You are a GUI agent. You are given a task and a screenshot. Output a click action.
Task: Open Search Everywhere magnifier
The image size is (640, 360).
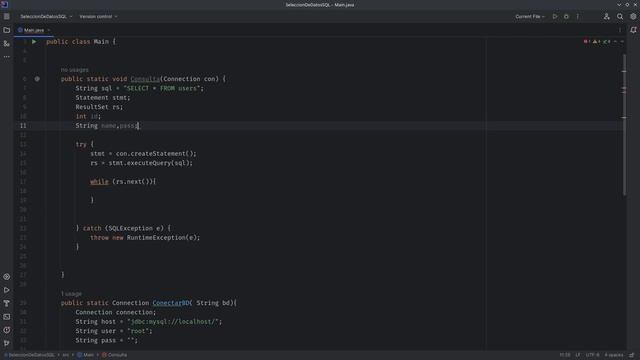[x=620, y=17]
